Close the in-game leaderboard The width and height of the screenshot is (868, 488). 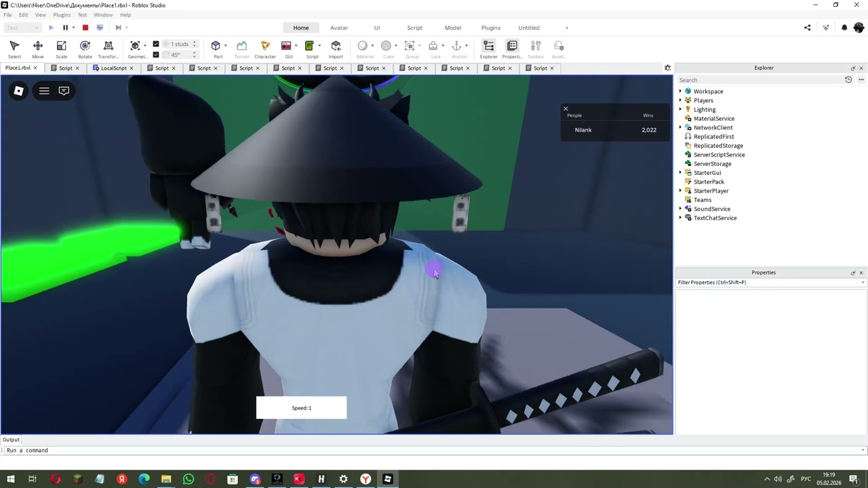(x=566, y=108)
